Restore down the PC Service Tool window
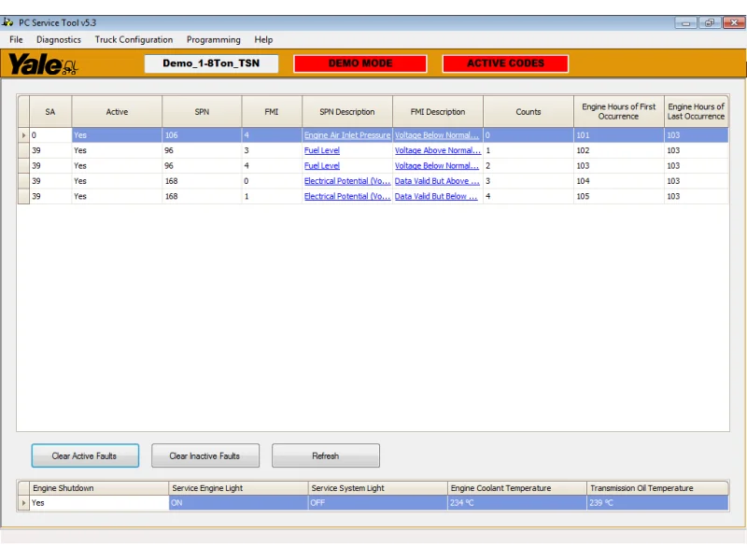Viewport: 747px width, 560px height. click(710, 22)
